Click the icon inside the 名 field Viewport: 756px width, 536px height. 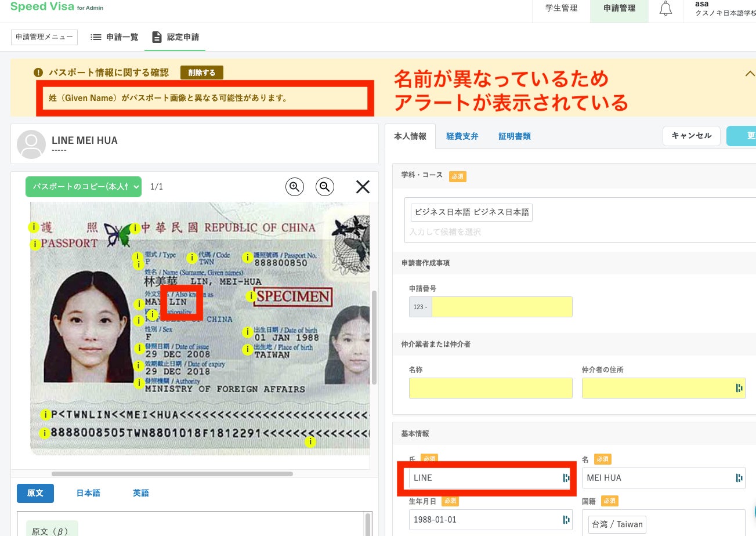(739, 478)
